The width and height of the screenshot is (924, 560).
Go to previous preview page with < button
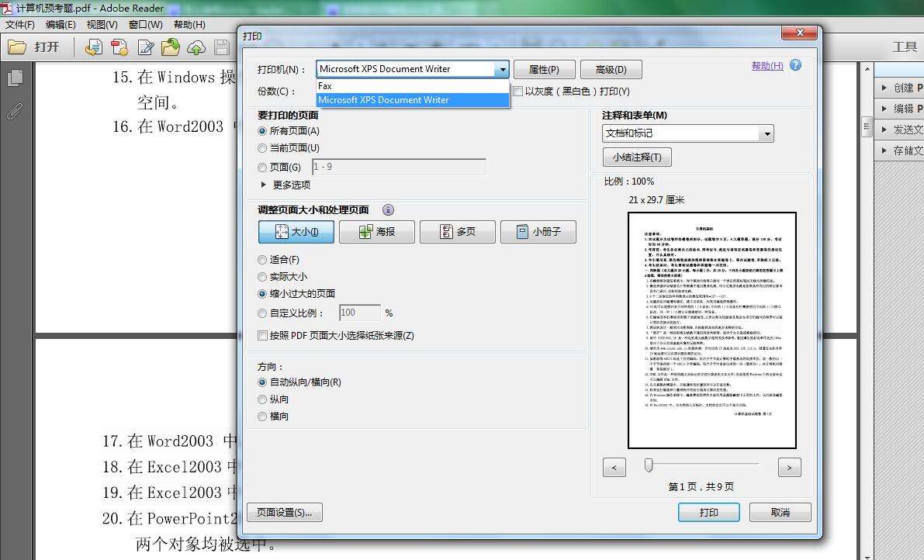click(x=614, y=468)
